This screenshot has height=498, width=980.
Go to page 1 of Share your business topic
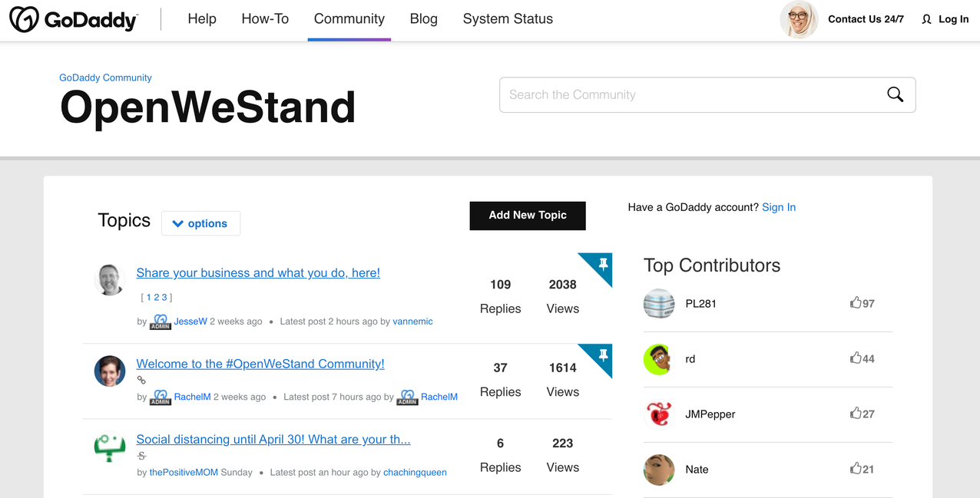point(149,297)
